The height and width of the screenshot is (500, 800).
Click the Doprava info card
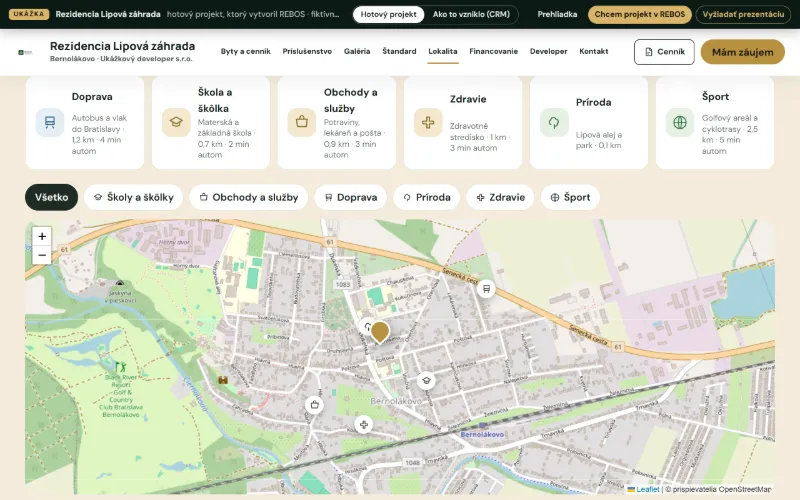pyautogui.click(x=85, y=122)
